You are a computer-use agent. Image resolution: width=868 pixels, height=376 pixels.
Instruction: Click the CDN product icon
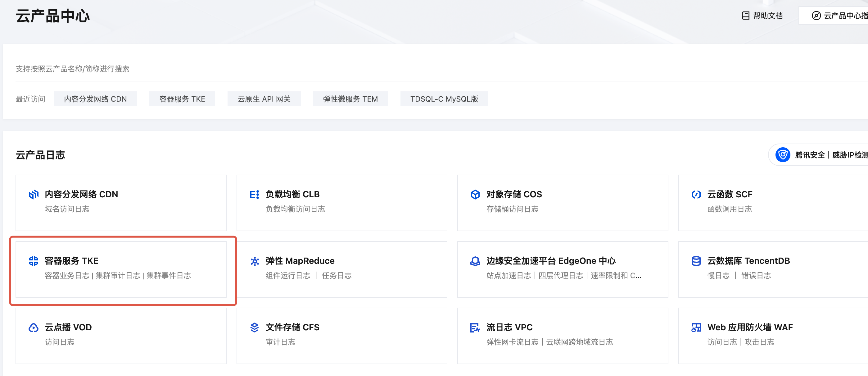33,194
